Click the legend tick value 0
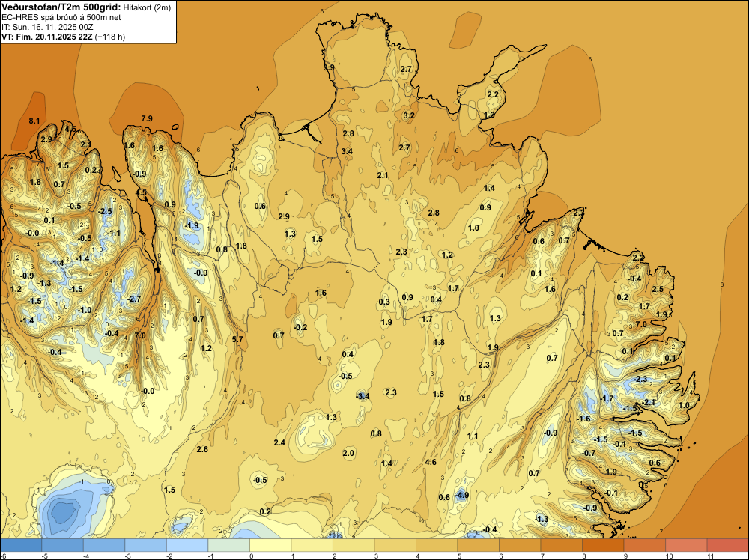Screen dimensions: 749x560 [x=252, y=556]
